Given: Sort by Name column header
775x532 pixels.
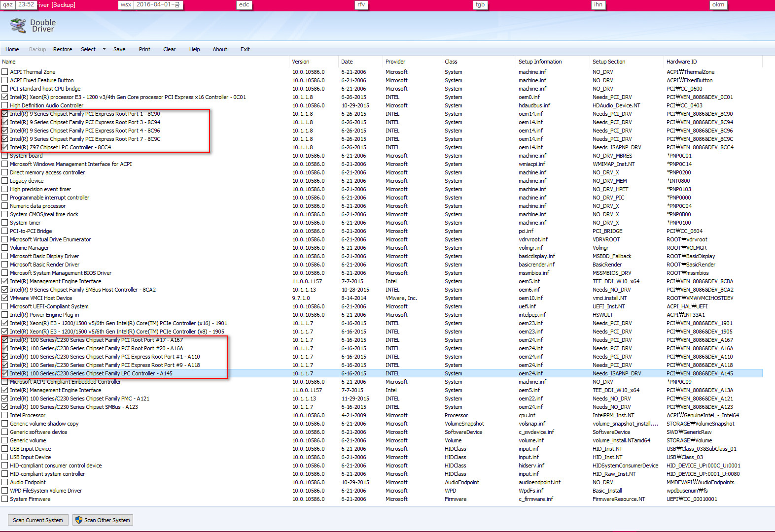Looking at the screenshot, I should click(x=144, y=62).
